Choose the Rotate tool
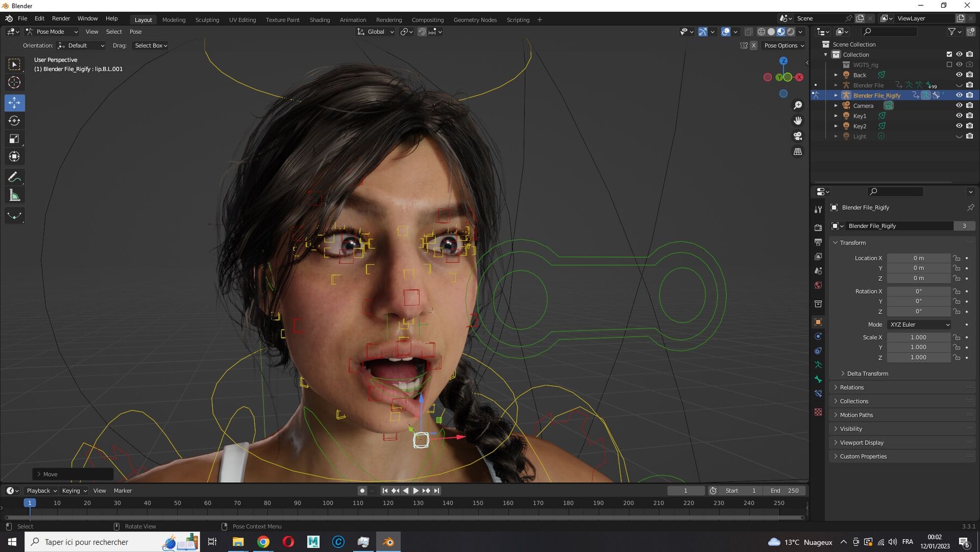 tap(15, 120)
